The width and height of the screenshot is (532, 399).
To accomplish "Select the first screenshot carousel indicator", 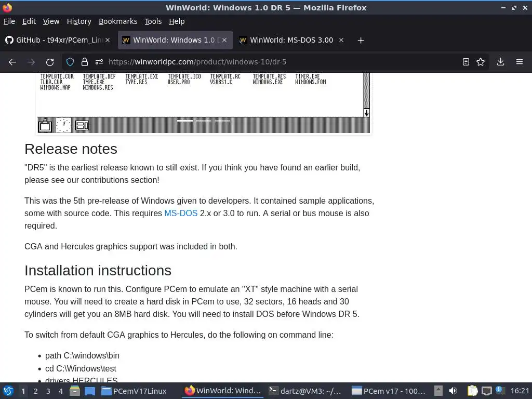I will (185, 121).
